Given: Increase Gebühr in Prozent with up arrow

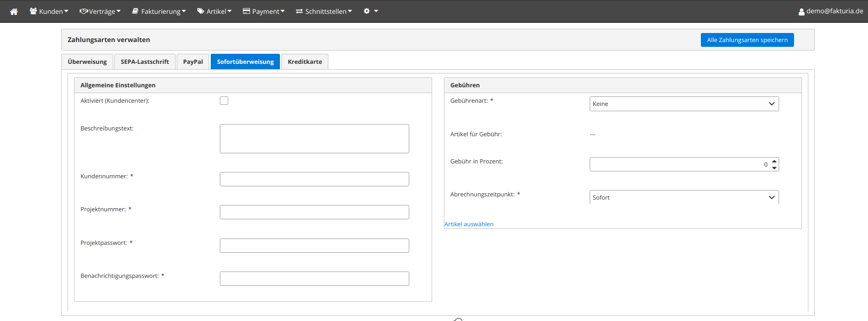Looking at the screenshot, I should tap(774, 161).
